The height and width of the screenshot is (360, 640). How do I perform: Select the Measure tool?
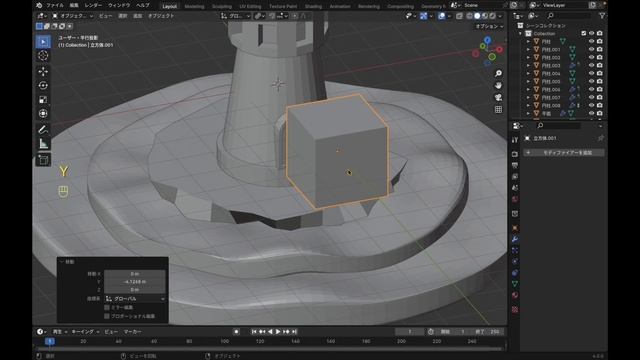pyautogui.click(x=43, y=144)
